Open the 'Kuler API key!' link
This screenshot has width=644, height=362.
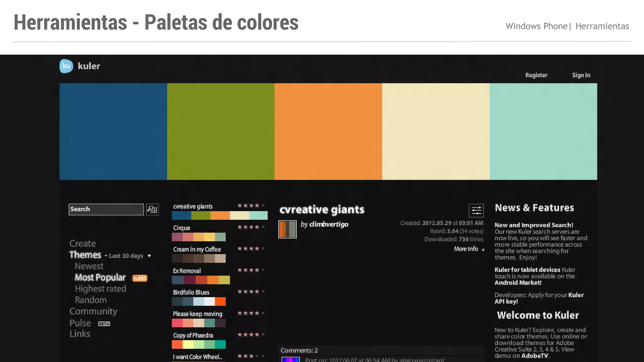click(539, 298)
